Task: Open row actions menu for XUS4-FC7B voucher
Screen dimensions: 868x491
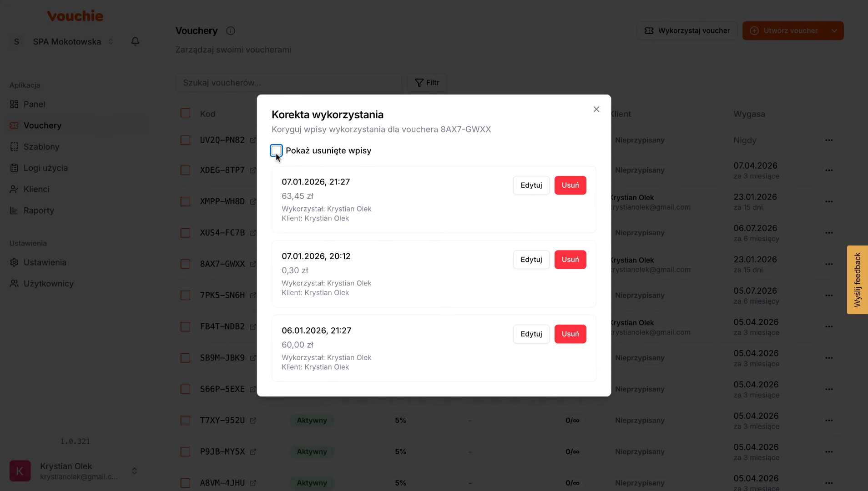Action: (829, 233)
